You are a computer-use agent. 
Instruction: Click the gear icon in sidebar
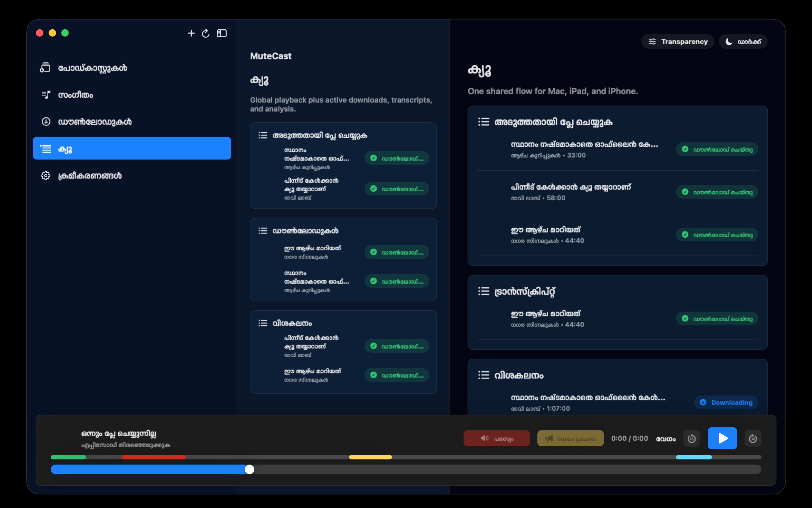pyautogui.click(x=46, y=175)
